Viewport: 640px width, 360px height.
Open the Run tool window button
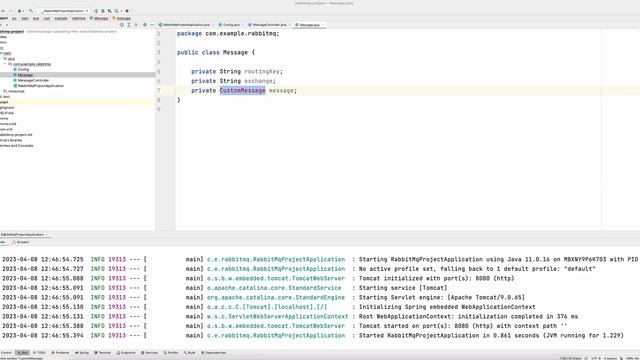coord(22,353)
